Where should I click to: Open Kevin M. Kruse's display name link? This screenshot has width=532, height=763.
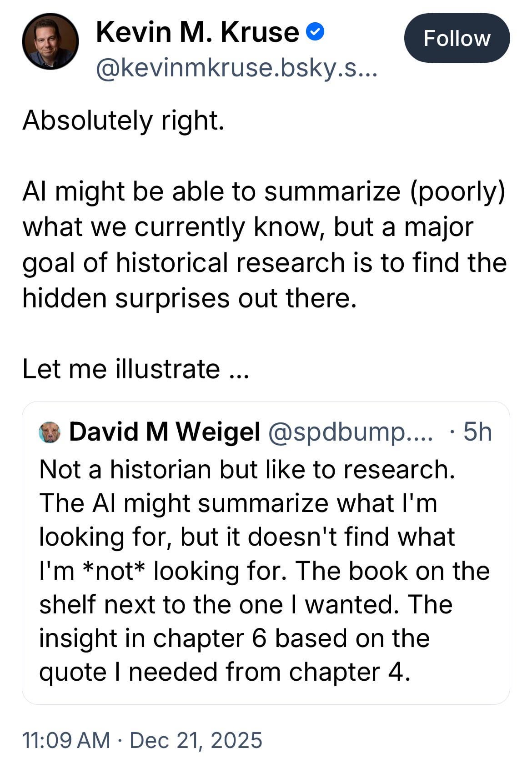197,32
